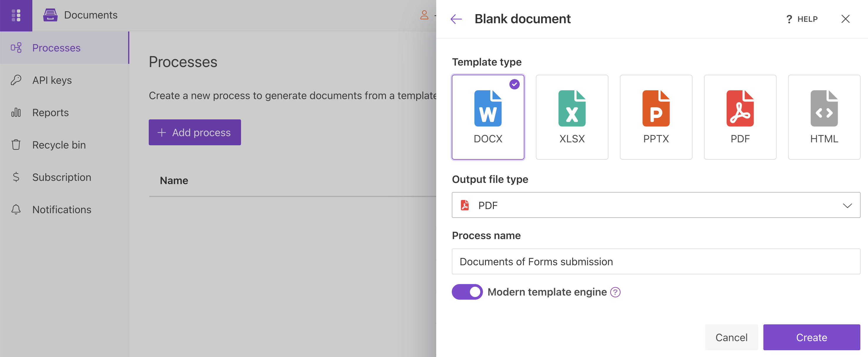Click the Name column header
This screenshot has height=357, width=868.
click(174, 180)
